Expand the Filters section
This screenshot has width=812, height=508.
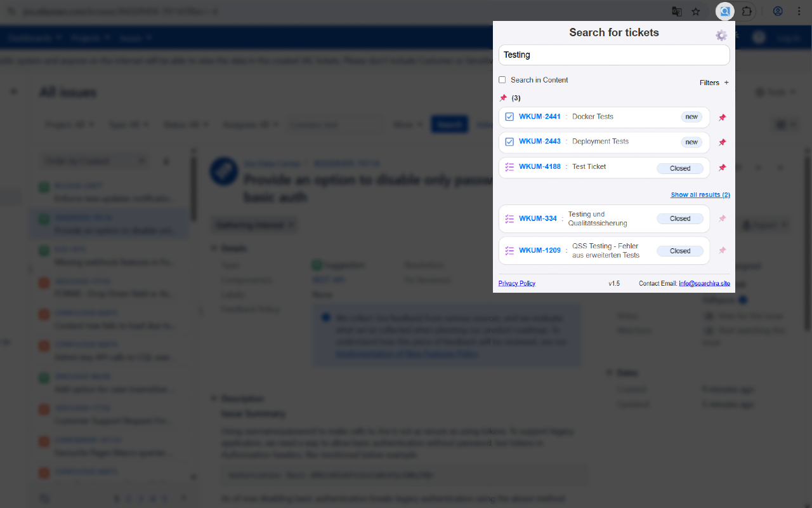[x=714, y=82]
